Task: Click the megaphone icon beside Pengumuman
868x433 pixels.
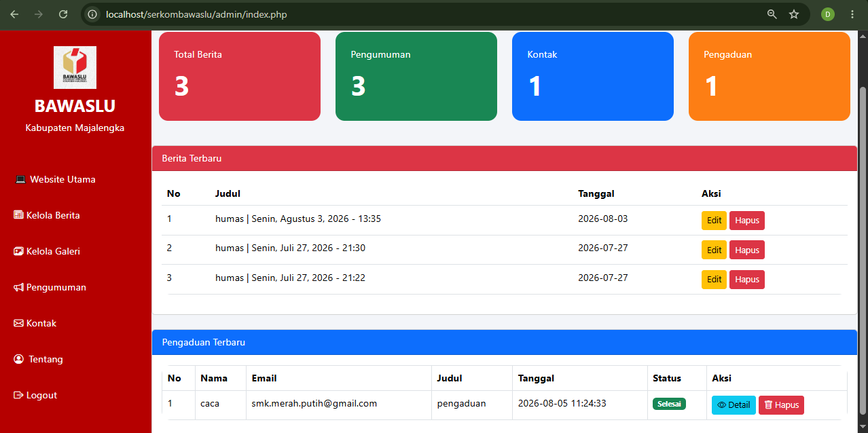Action: click(18, 287)
